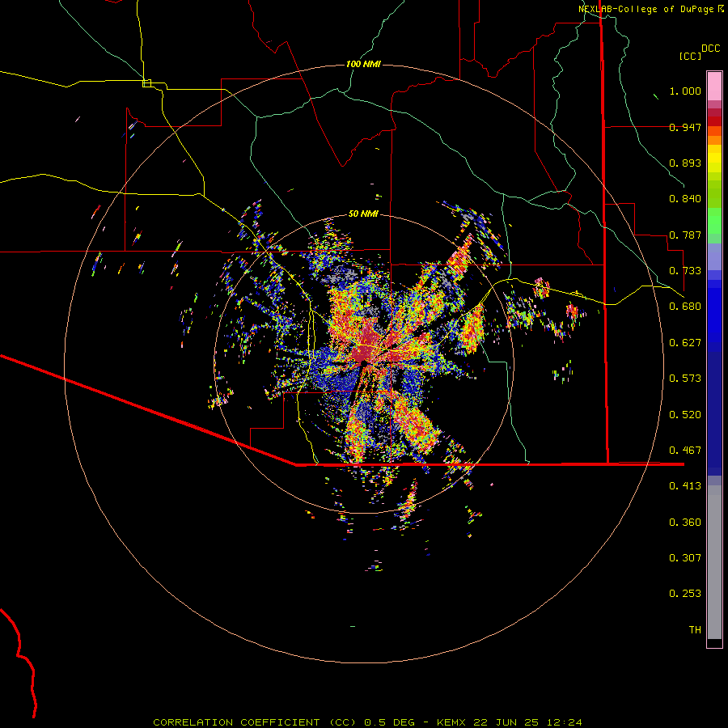
Task: Click the 0.840 scale value
Action: (685, 199)
